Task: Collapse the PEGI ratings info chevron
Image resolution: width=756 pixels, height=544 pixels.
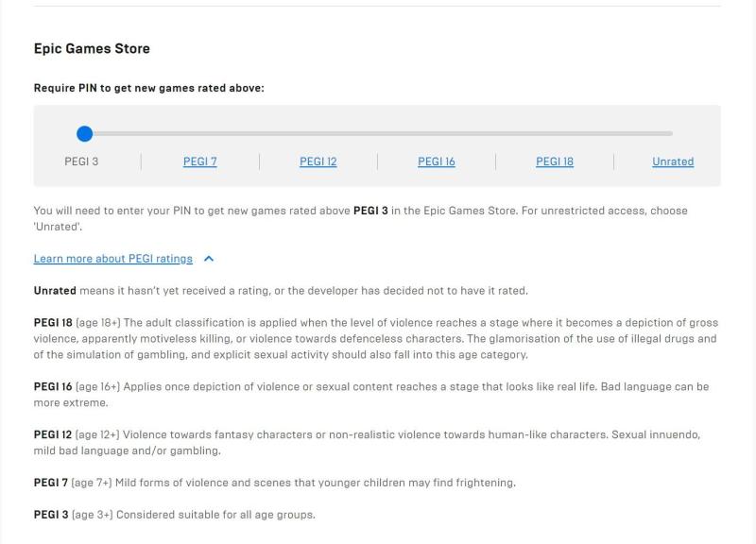Action: click(x=209, y=259)
